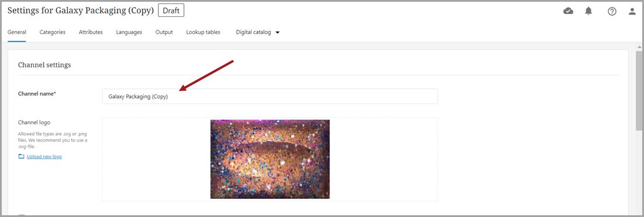The image size is (644, 217).
Task: Select the Output tab
Action: coord(164,32)
